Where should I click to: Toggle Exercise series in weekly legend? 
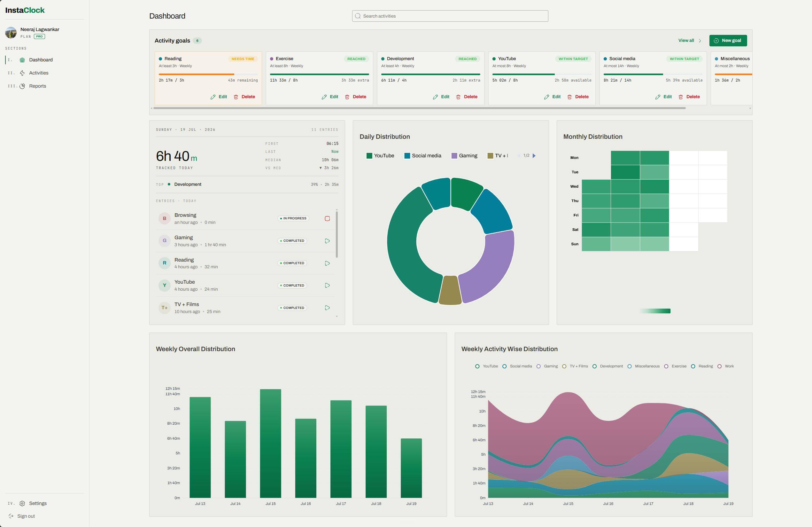tap(675, 366)
